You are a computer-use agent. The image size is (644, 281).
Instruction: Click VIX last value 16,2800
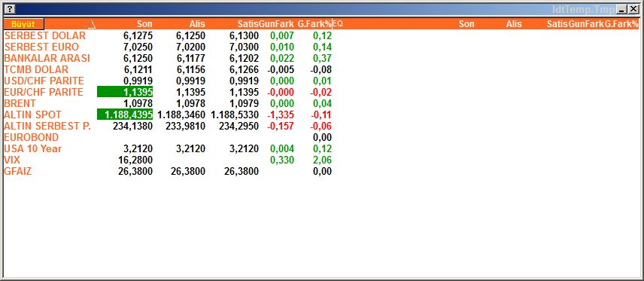[135, 160]
